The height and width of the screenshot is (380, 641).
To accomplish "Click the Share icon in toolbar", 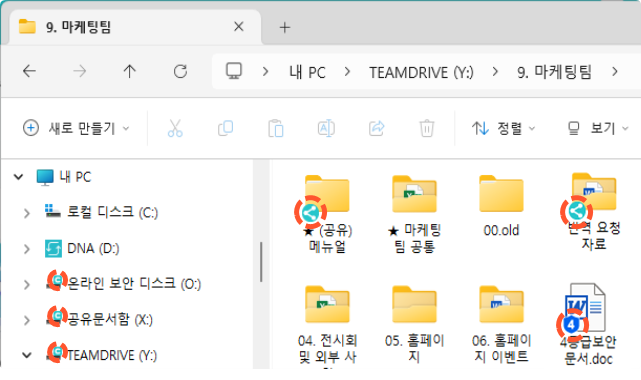I will 377,128.
